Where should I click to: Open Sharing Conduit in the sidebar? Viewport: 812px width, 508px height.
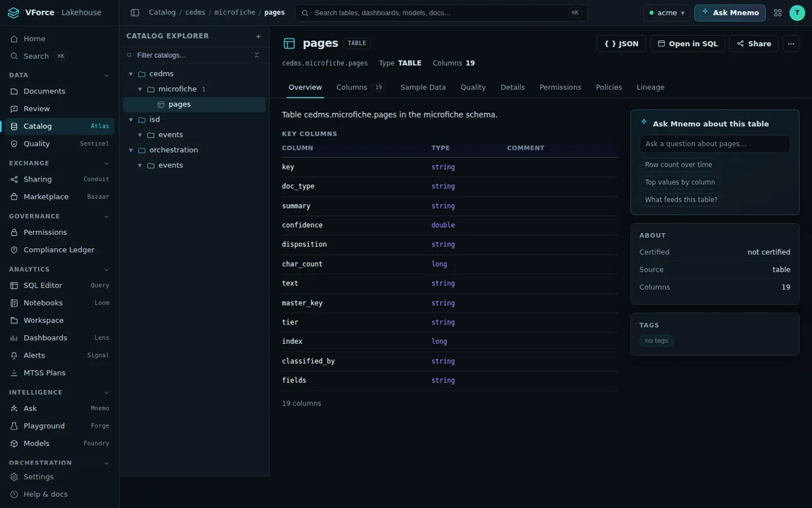(x=60, y=179)
